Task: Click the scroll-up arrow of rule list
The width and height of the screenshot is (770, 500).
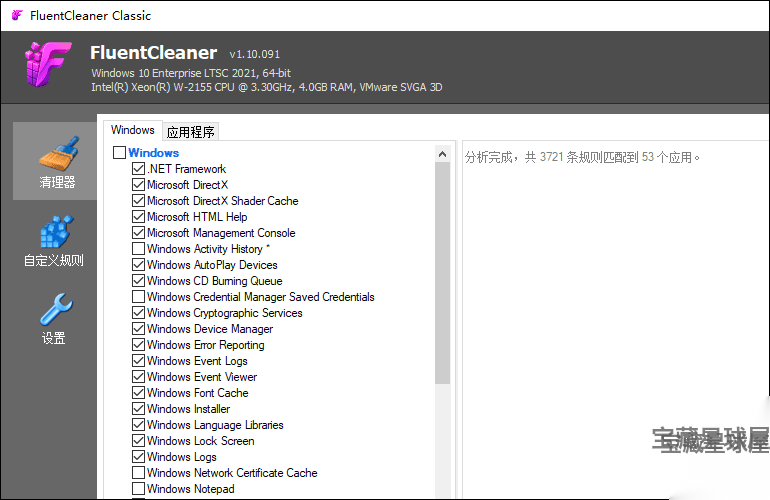Action: [442, 154]
